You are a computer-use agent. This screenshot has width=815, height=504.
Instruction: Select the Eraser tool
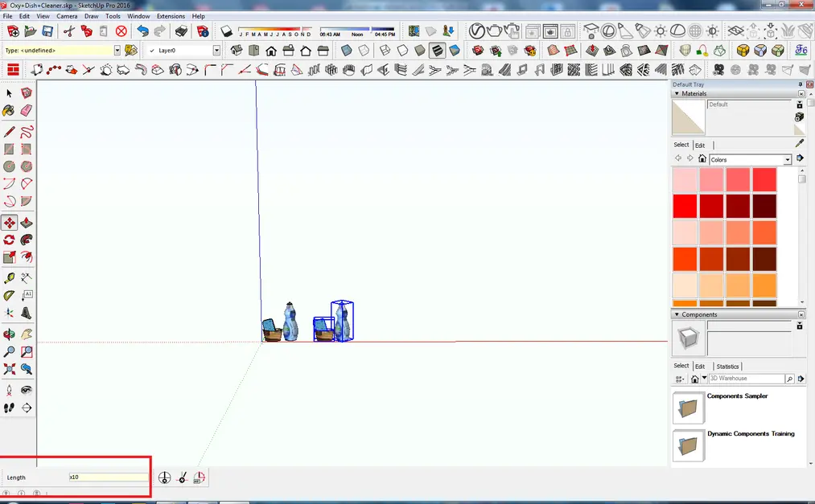point(27,110)
